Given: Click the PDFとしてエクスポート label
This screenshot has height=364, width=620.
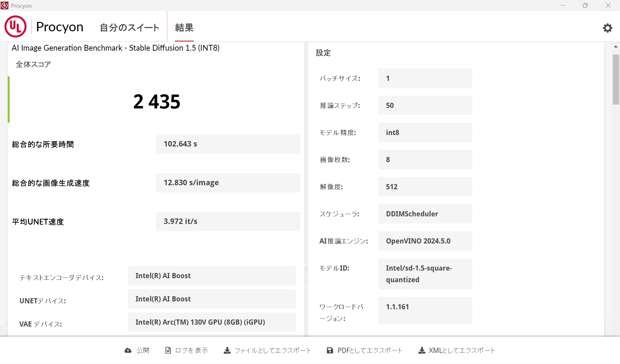Looking at the screenshot, I should [x=370, y=350].
